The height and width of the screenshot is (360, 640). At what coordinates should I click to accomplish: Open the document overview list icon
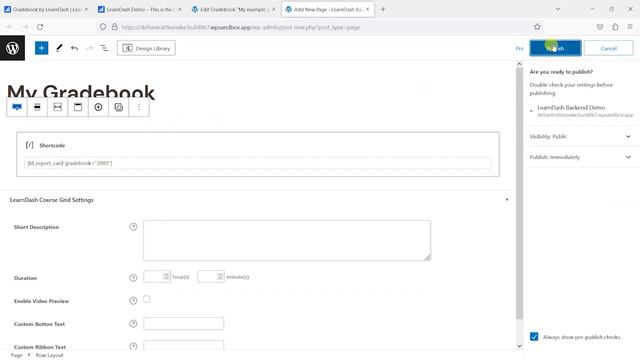[104, 48]
